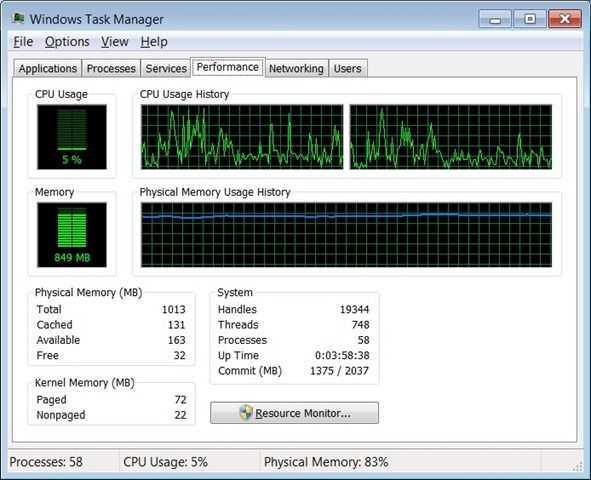Click the Commit value 1375 / 2037
The width and height of the screenshot is (591, 480).
click(x=339, y=371)
